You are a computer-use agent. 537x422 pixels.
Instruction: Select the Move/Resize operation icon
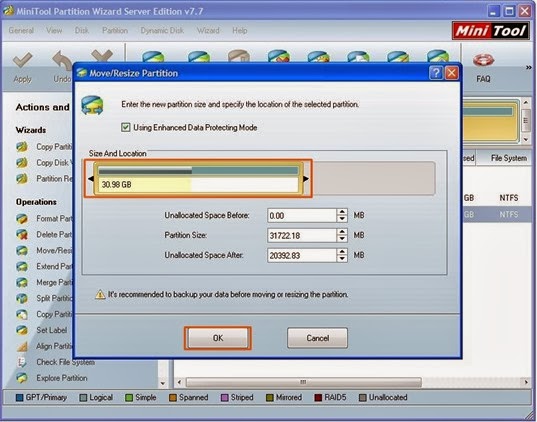point(22,250)
